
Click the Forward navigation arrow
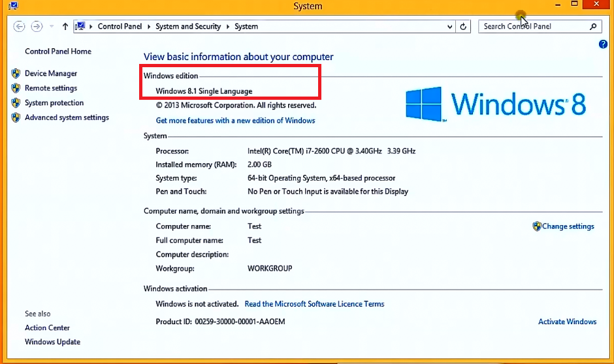[37, 26]
